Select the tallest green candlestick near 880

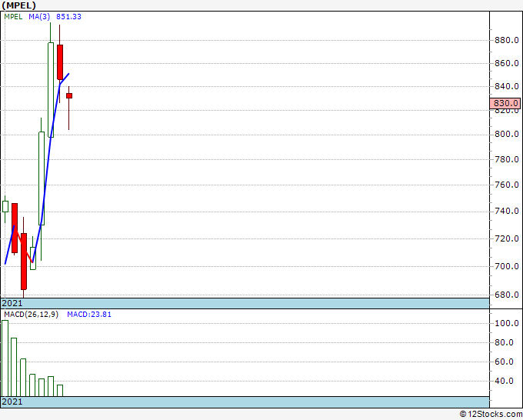tap(51, 90)
